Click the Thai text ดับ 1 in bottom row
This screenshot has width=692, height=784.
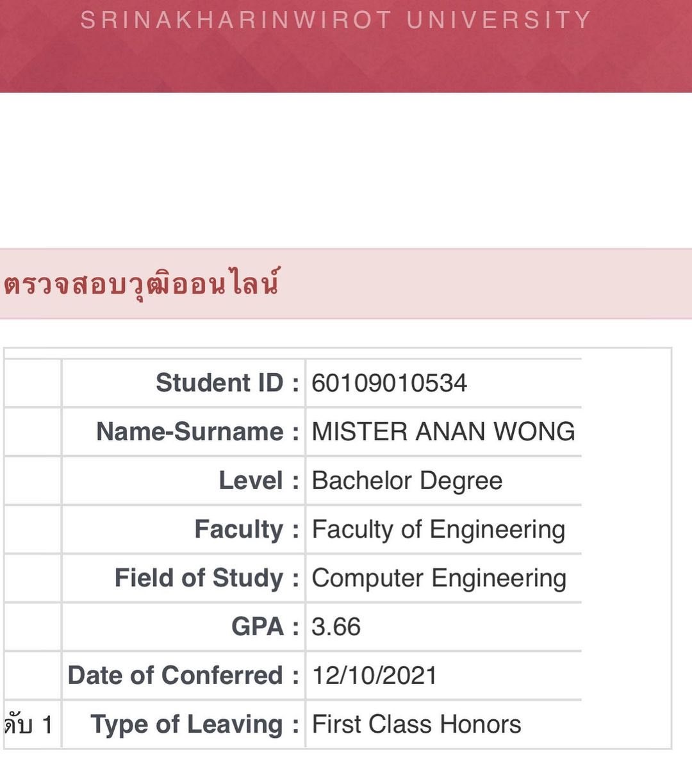coord(28,724)
